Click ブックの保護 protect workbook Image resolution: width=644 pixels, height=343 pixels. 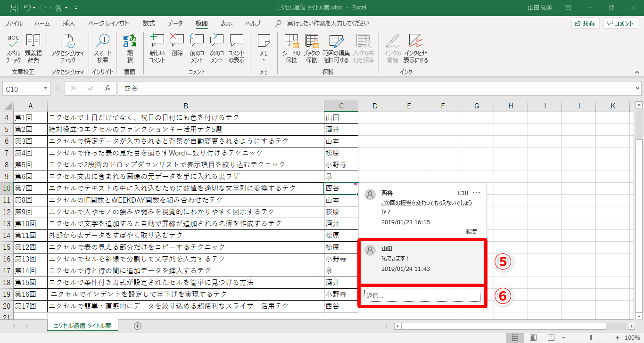click(312, 49)
